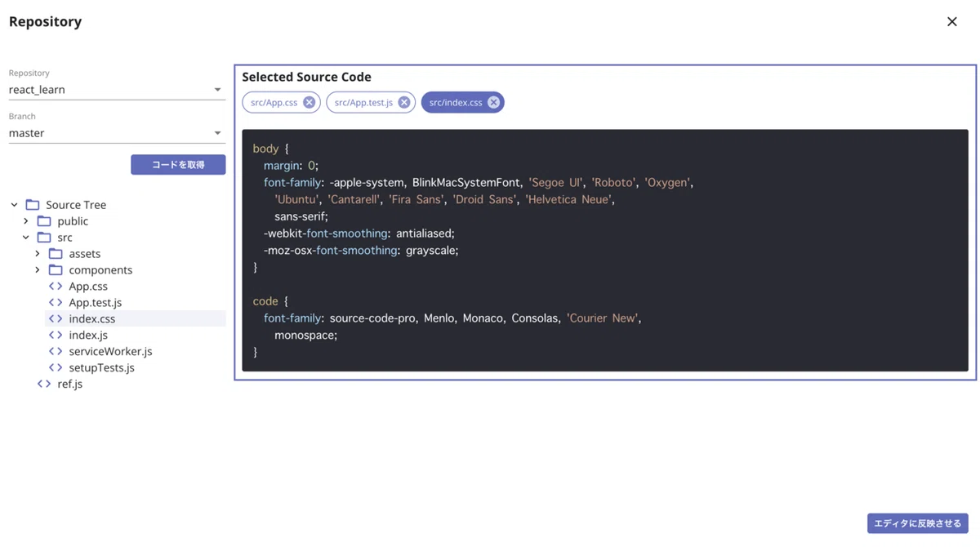The image size is (980, 547).
Task: Click the assets folder label
Action: (85, 254)
